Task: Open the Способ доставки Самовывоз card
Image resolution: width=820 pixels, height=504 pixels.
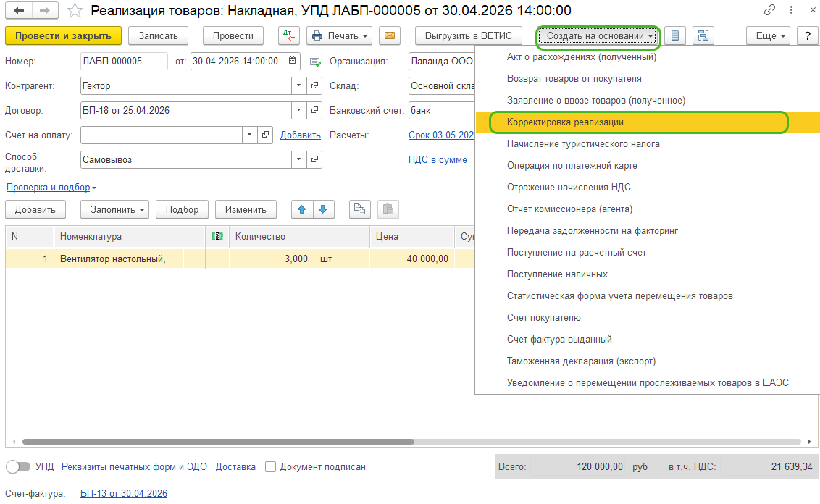Action: (x=315, y=159)
